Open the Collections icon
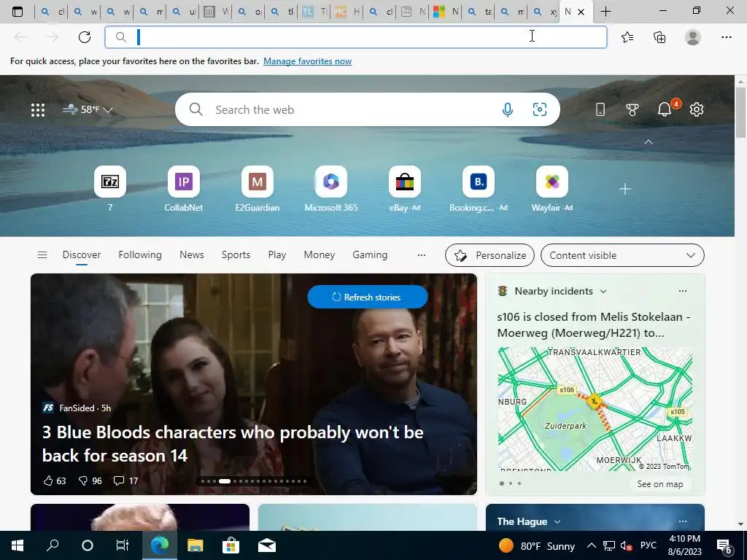 pos(659,37)
